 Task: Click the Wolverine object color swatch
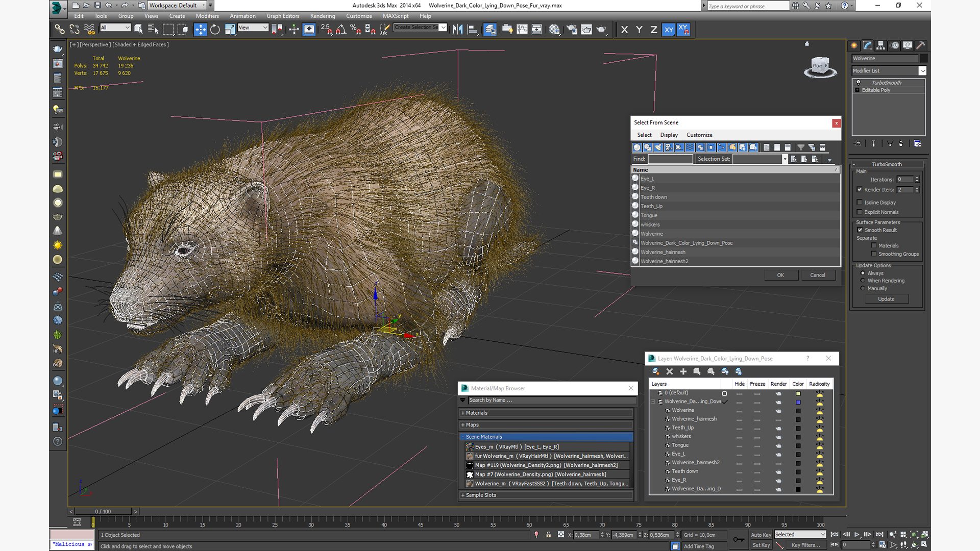tap(924, 59)
